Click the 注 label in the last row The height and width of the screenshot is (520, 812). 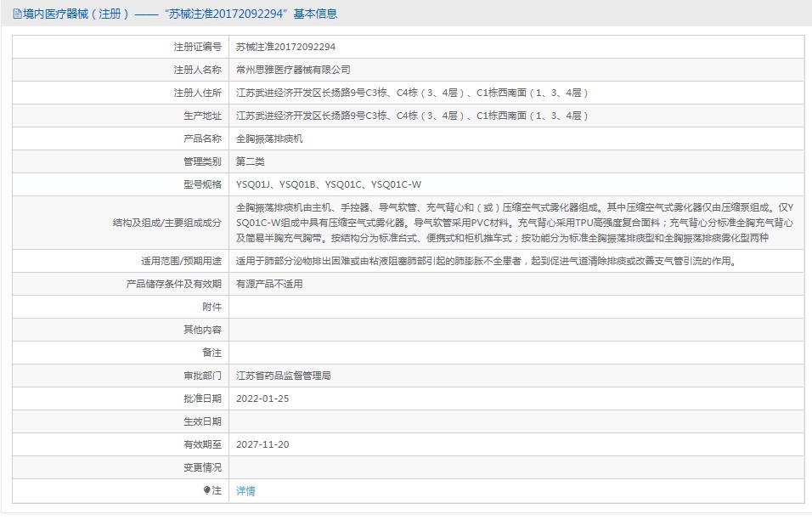(217, 490)
